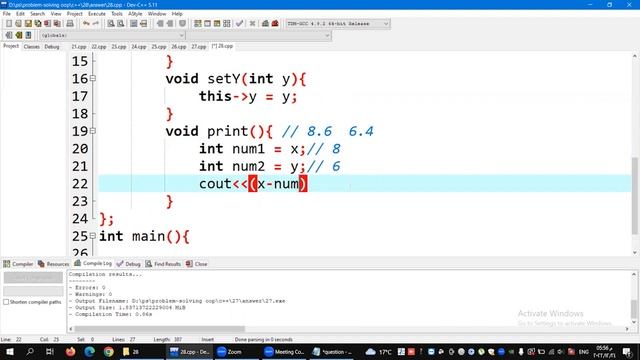This screenshot has height=360, width=640.
Task: Click the Indent toolbar icon
Action: point(160,24)
